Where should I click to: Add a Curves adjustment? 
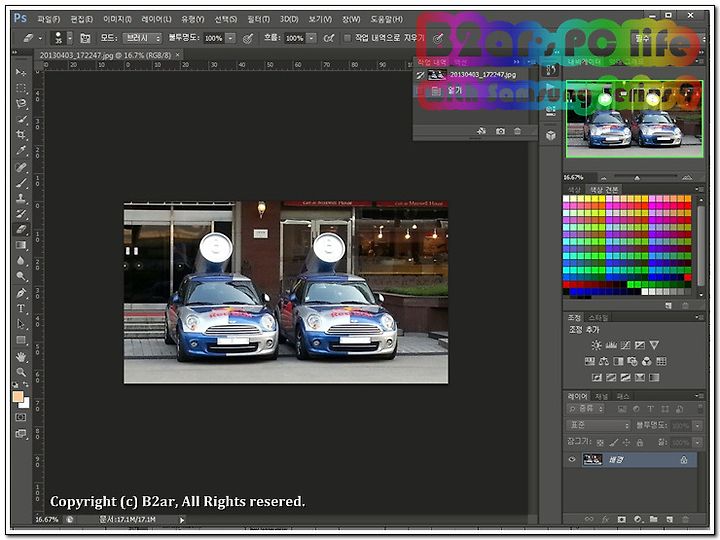(625, 345)
